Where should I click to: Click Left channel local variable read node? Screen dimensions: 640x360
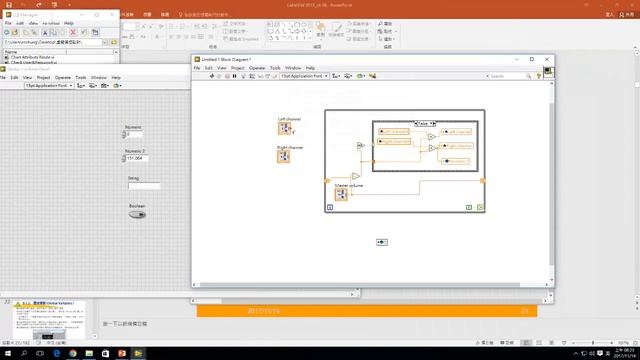[x=393, y=131]
